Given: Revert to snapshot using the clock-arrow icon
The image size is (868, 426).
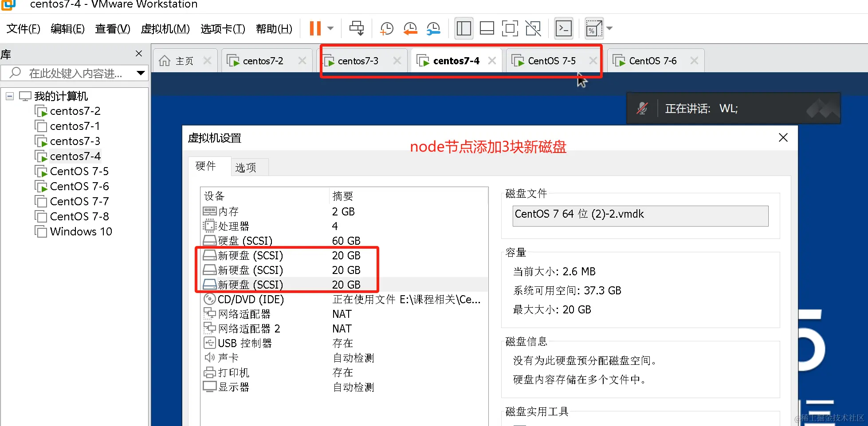Looking at the screenshot, I should point(410,28).
